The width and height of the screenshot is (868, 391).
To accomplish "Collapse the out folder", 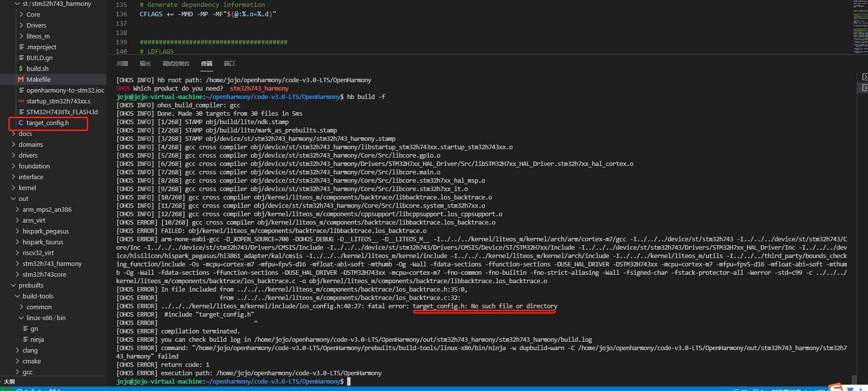I will 13,198.
